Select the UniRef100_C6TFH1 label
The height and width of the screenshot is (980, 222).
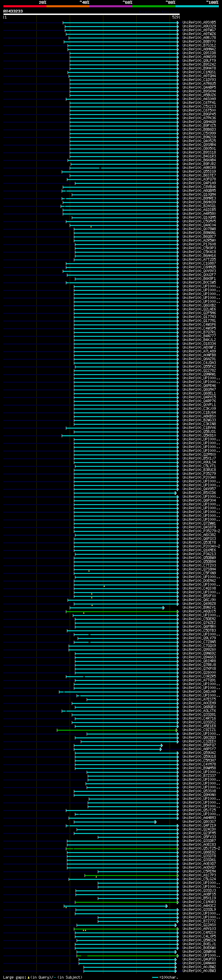click(199, 103)
